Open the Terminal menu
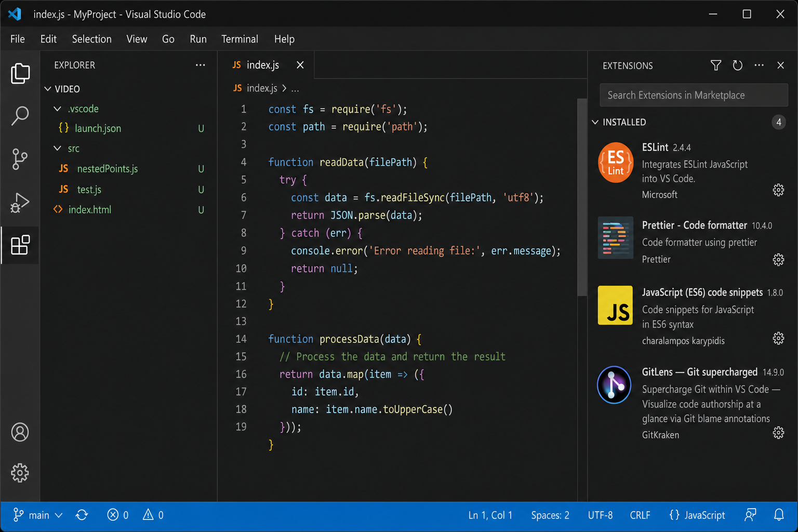The width and height of the screenshot is (798, 532). [x=240, y=39]
